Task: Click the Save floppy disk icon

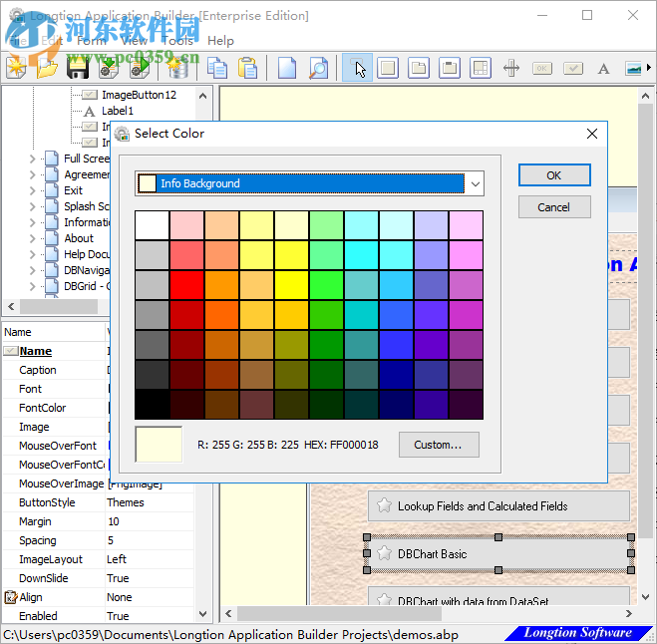Action: click(x=78, y=68)
